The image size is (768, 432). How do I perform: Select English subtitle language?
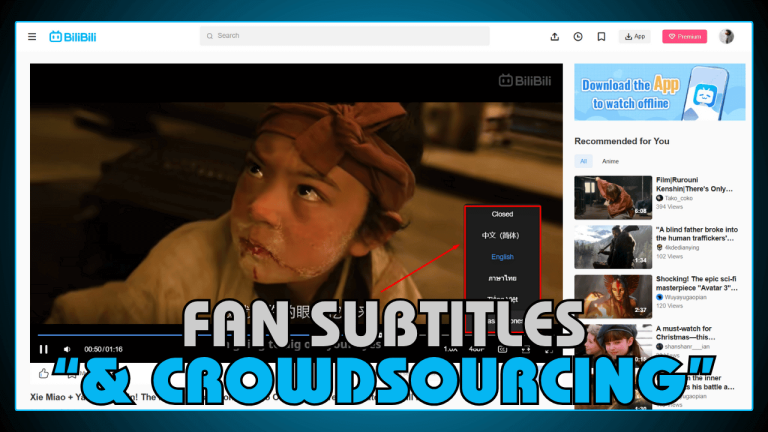[x=502, y=257]
